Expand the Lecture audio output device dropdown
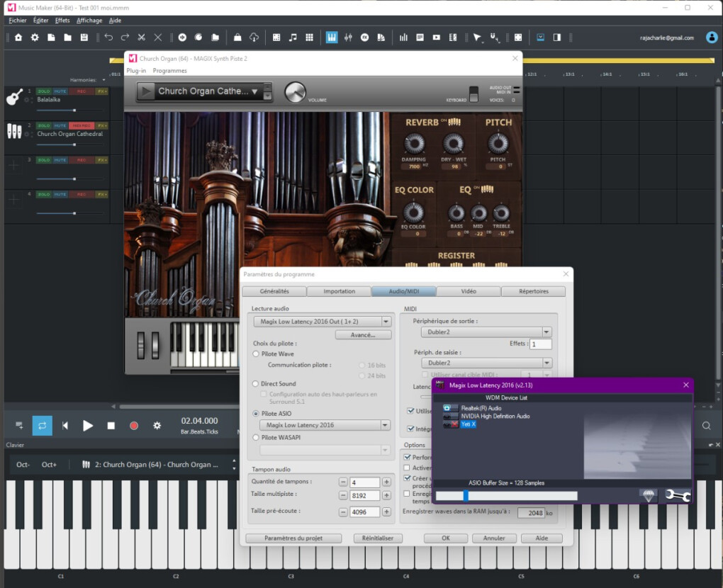The image size is (723, 588). (386, 321)
